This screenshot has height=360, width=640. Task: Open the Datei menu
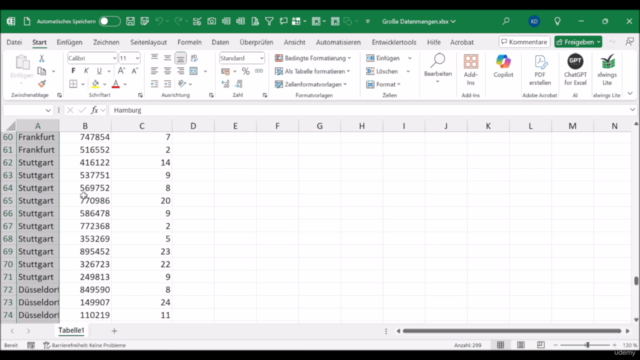point(14,42)
